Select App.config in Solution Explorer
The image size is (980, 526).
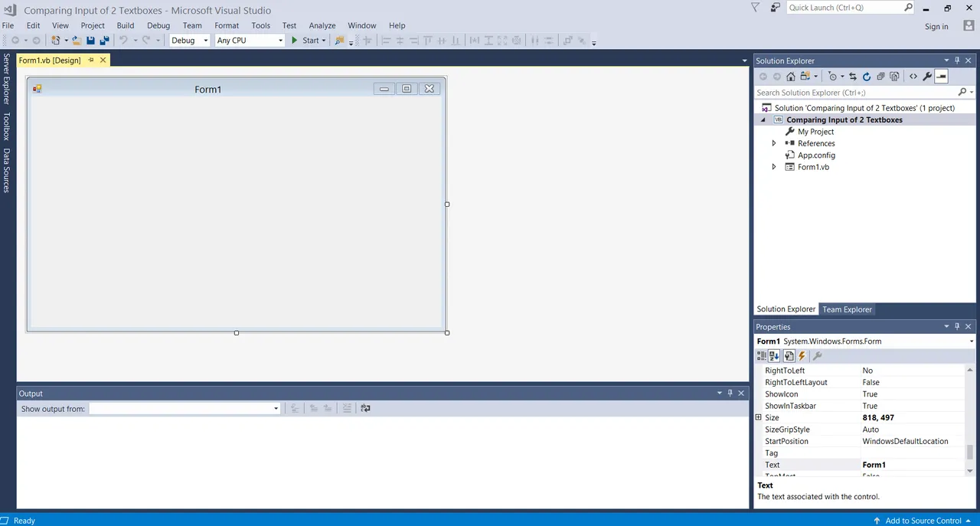click(x=816, y=155)
